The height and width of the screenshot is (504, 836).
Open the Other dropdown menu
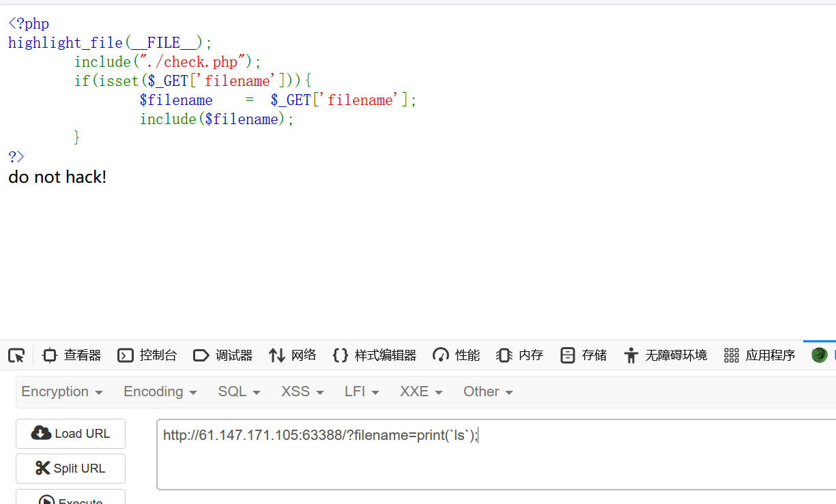pyautogui.click(x=488, y=392)
